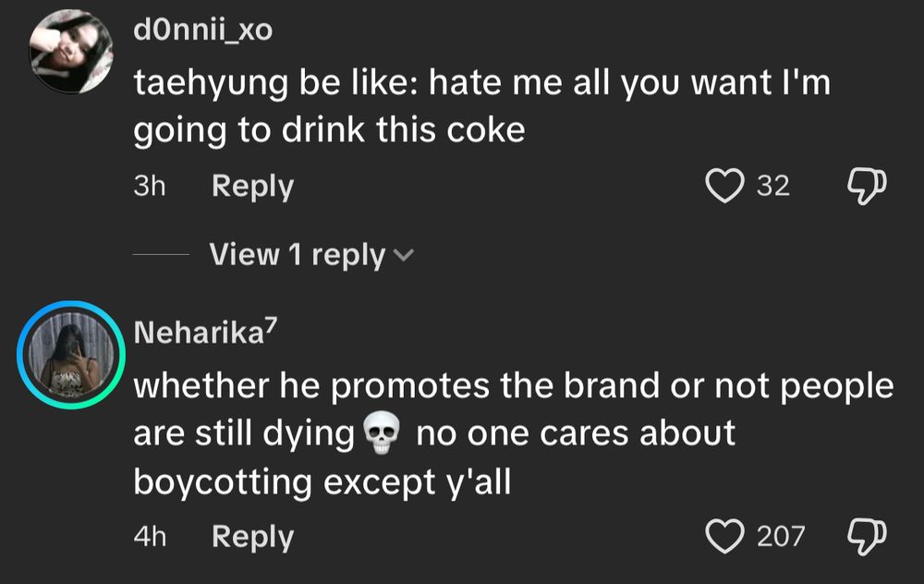Reply to Neharika's boycott comment
924x584 pixels.
251,535
